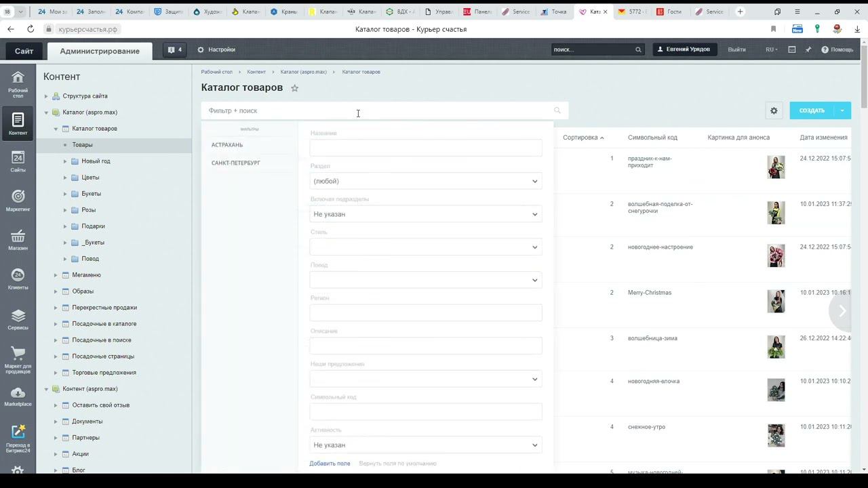This screenshot has height=488, width=868.
Task: Click the Создать button
Action: 812,110
